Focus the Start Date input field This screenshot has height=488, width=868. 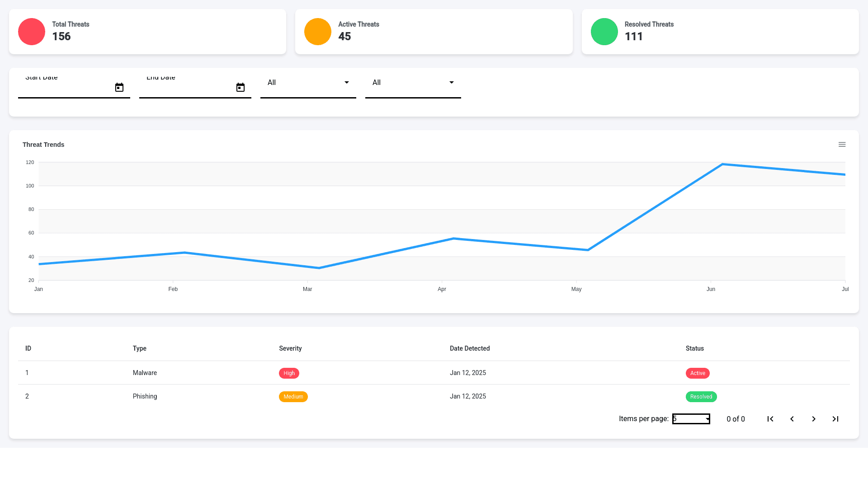point(66,87)
